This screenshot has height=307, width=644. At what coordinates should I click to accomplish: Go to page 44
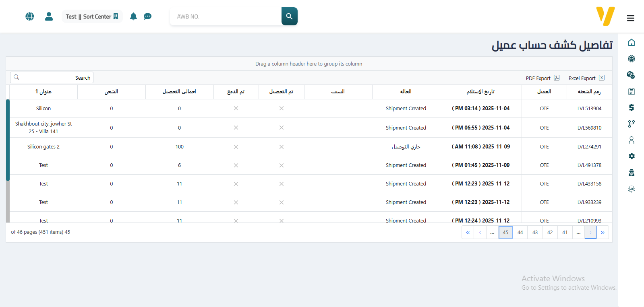pos(520,233)
